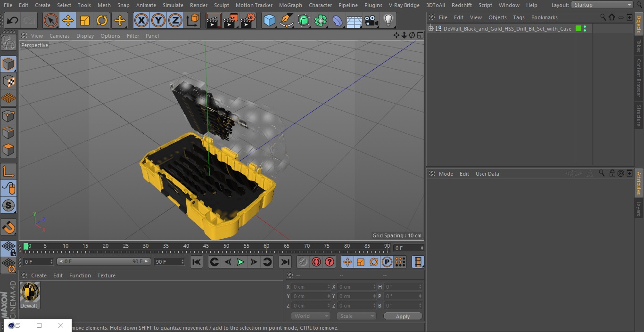Image resolution: width=644 pixels, height=332 pixels.
Task: Click the current frame field 0 F
Action: click(x=38, y=261)
